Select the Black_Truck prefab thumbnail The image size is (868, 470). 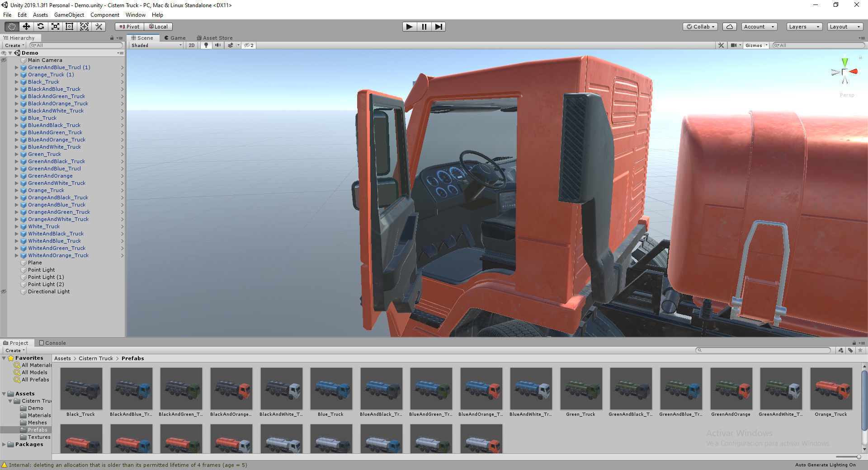pyautogui.click(x=81, y=389)
